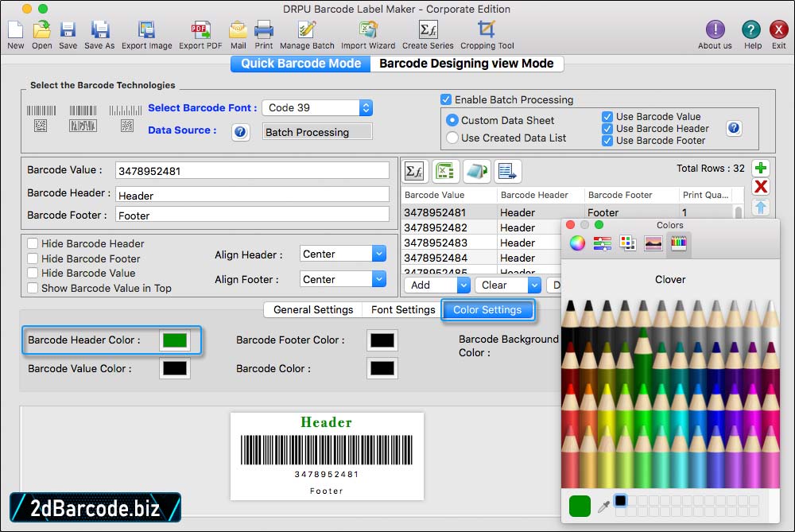Screen dimensions: 795x532
Task: Open the Create Series tool
Action: coord(428,34)
